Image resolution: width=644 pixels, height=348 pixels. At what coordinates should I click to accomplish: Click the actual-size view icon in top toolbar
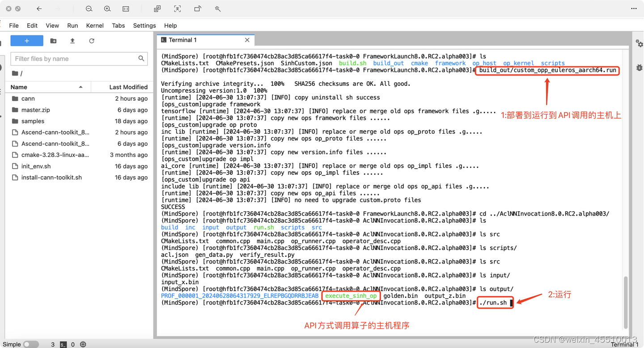point(126,8)
